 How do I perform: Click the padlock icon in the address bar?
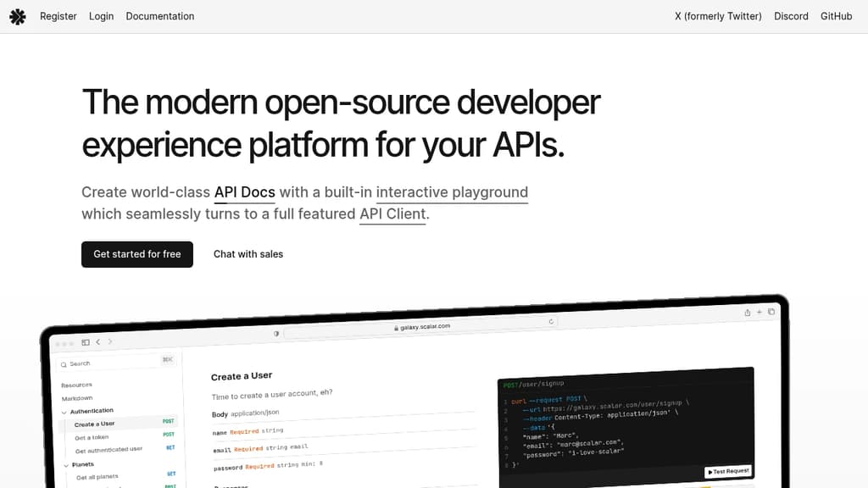395,325
